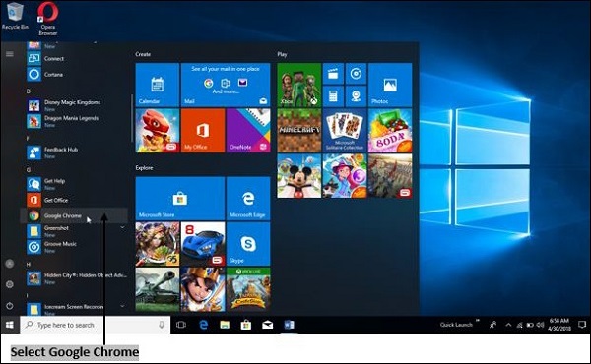Expand the Start menu hamburger button
Viewport: 591px width, 364px height.
(10, 54)
